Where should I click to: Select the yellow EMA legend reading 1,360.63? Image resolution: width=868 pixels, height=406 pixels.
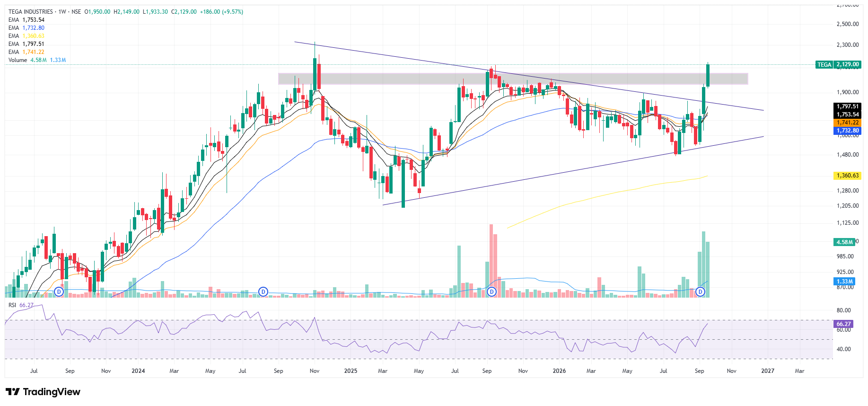click(26, 36)
